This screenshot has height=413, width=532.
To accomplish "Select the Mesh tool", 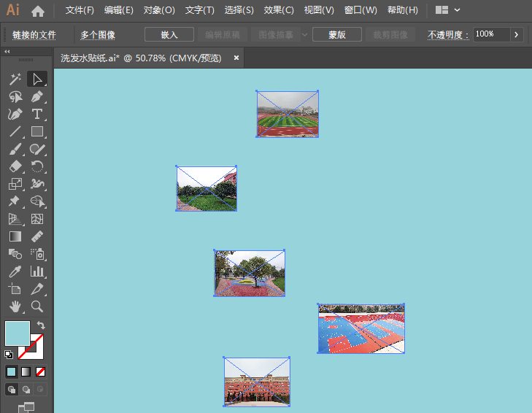I will pos(37,219).
